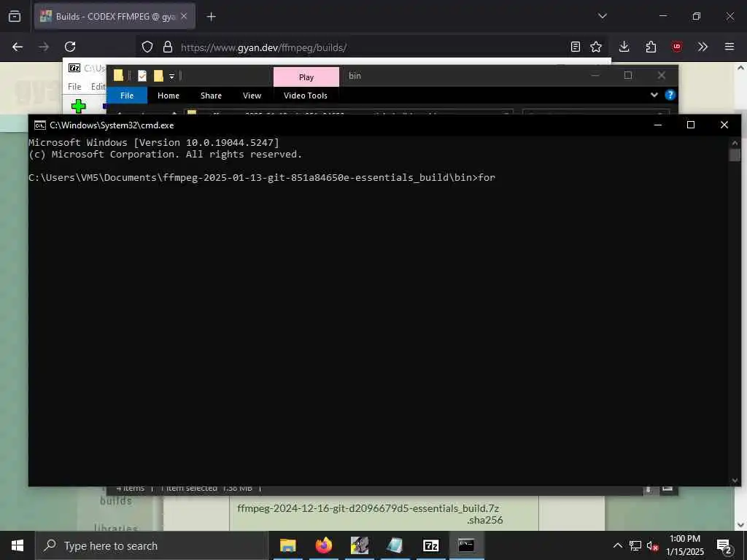Click Explorer quick access New folder icon

158,76
